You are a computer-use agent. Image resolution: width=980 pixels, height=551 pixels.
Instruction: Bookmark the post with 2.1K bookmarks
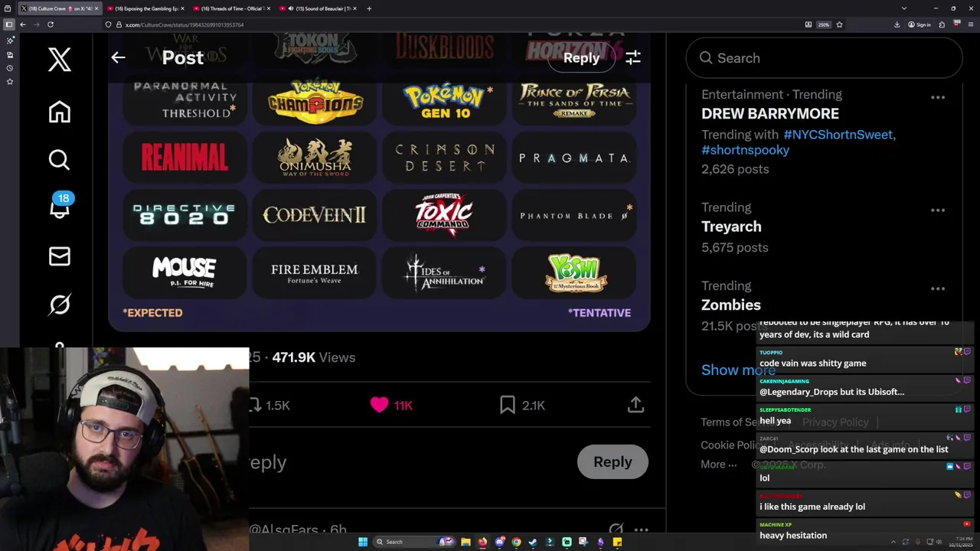(x=507, y=405)
